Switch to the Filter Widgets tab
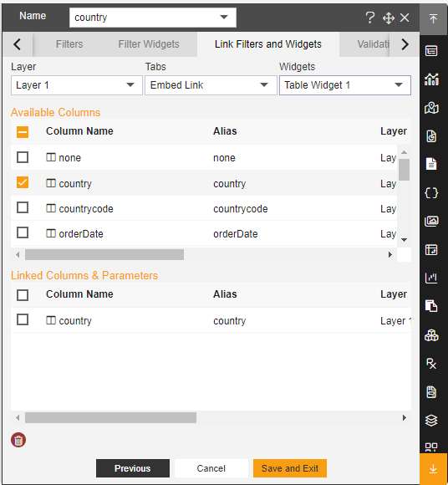 149,44
